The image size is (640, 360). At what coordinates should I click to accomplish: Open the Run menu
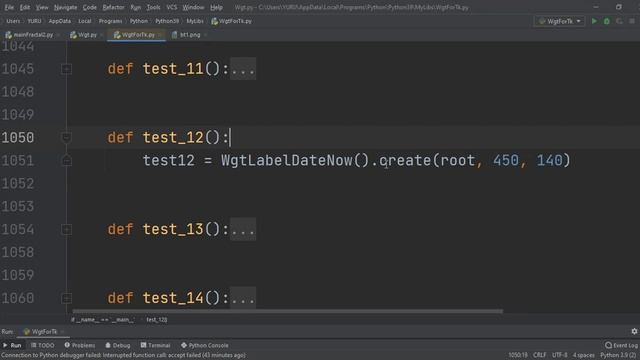tap(136, 7)
